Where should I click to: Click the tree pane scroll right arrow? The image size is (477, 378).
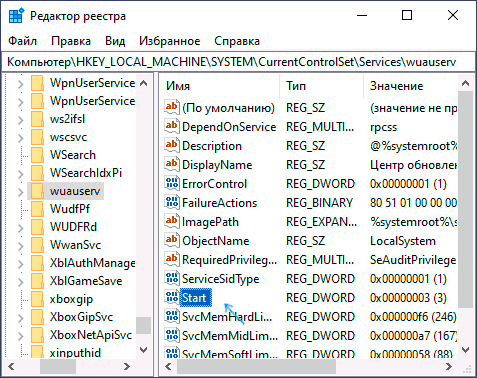point(127,367)
